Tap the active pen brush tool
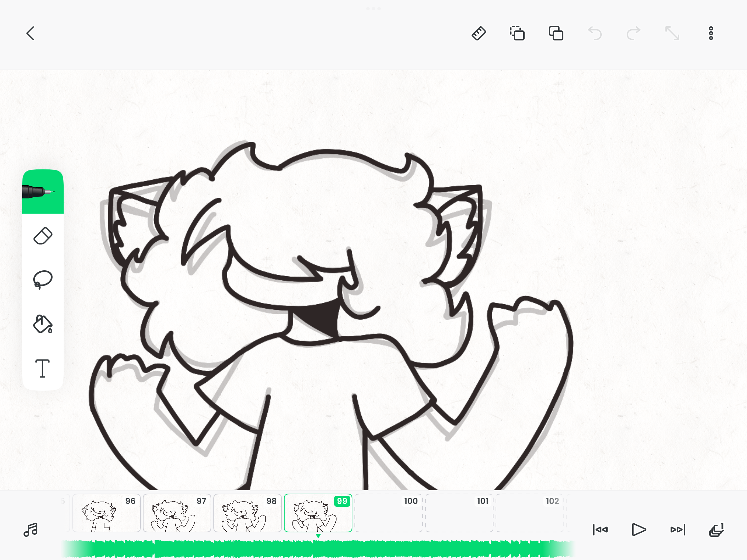747x560 pixels. point(43,192)
